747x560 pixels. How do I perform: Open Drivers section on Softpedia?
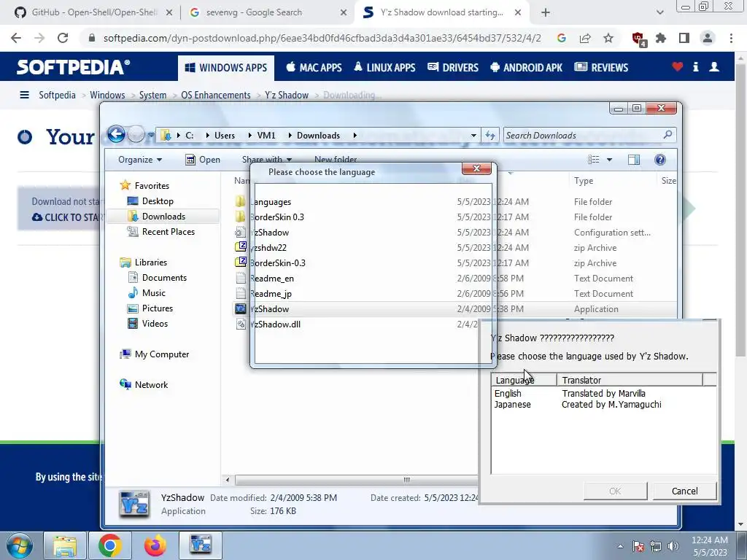pyautogui.click(x=453, y=68)
